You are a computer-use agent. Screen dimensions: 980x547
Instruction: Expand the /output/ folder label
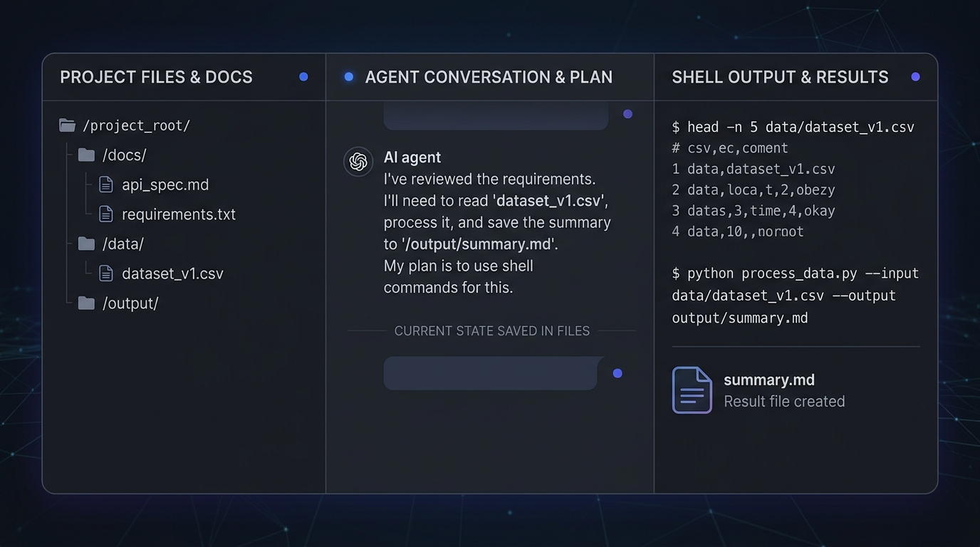coord(130,303)
